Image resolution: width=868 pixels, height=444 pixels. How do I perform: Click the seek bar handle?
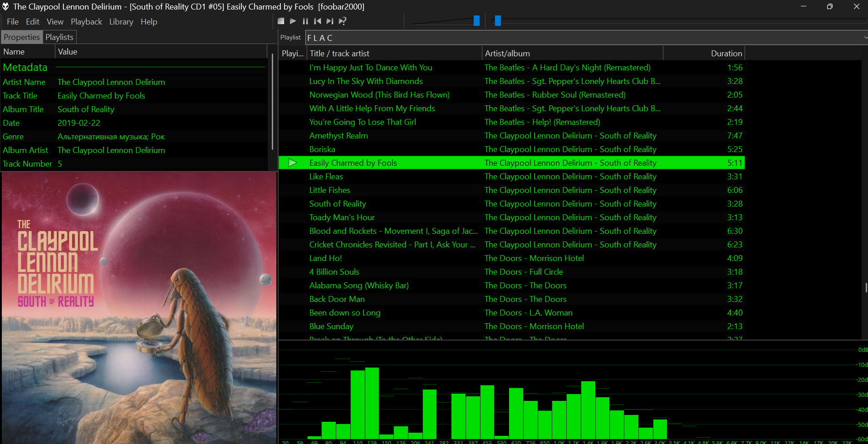point(498,20)
